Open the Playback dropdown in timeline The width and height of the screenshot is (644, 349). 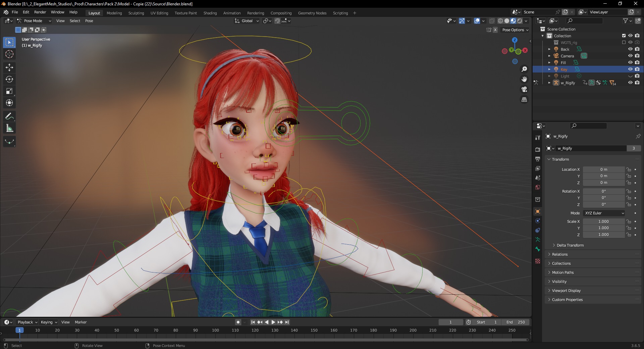coord(28,322)
